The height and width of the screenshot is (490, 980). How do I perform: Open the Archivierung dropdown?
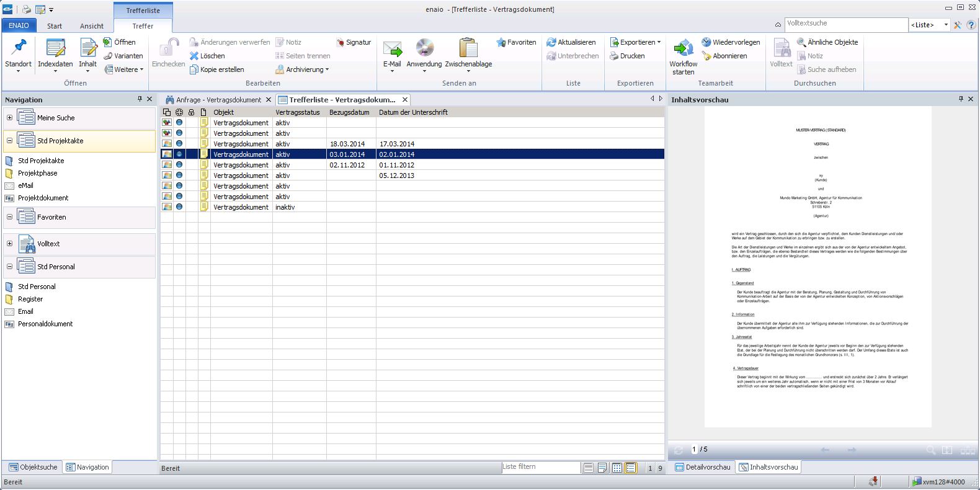(x=302, y=69)
